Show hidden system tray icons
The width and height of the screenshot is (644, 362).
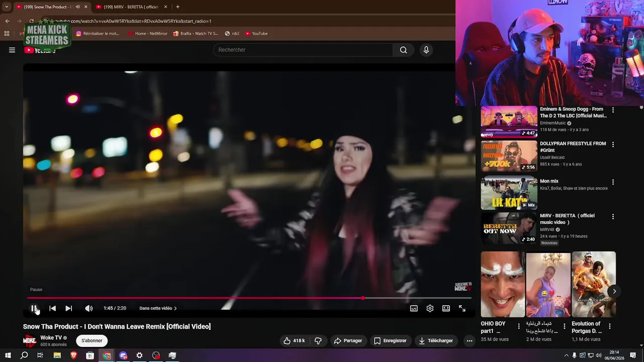566,355
